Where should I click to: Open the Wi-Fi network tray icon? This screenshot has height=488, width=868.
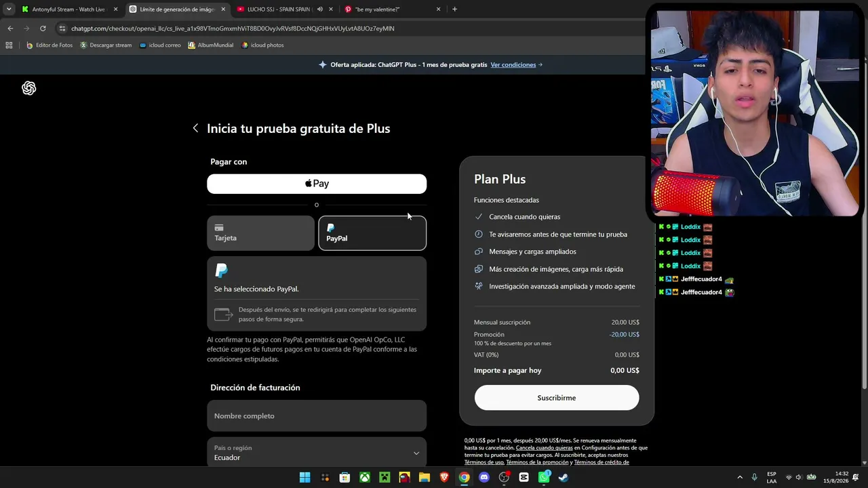pyautogui.click(x=789, y=477)
